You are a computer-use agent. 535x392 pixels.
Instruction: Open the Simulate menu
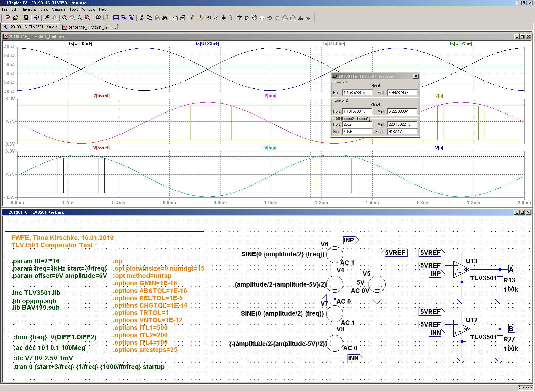[58, 9]
